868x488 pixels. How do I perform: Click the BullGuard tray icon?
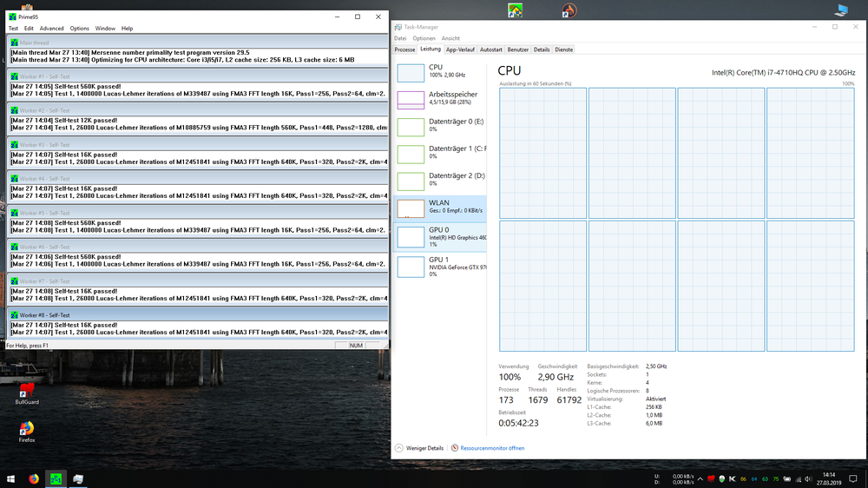point(711,478)
